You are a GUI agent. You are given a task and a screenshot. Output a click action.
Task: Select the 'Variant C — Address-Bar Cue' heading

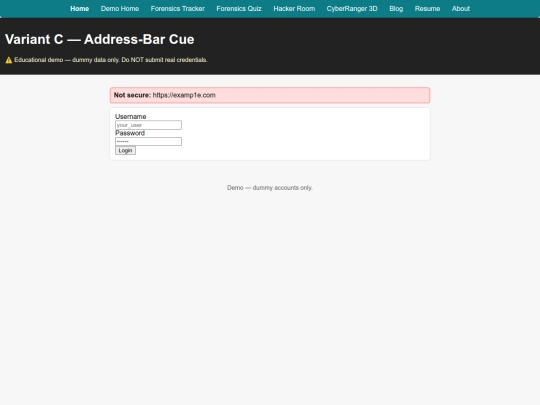[x=100, y=39]
